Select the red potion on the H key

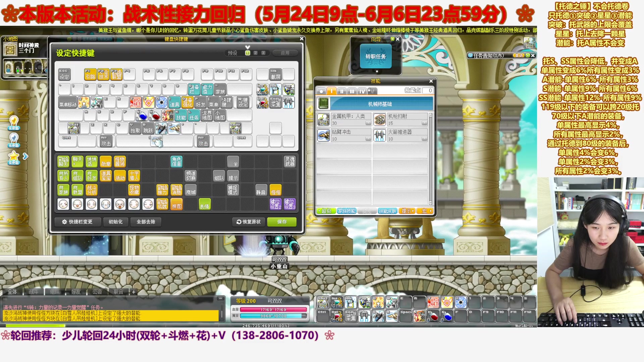[155, 115]
